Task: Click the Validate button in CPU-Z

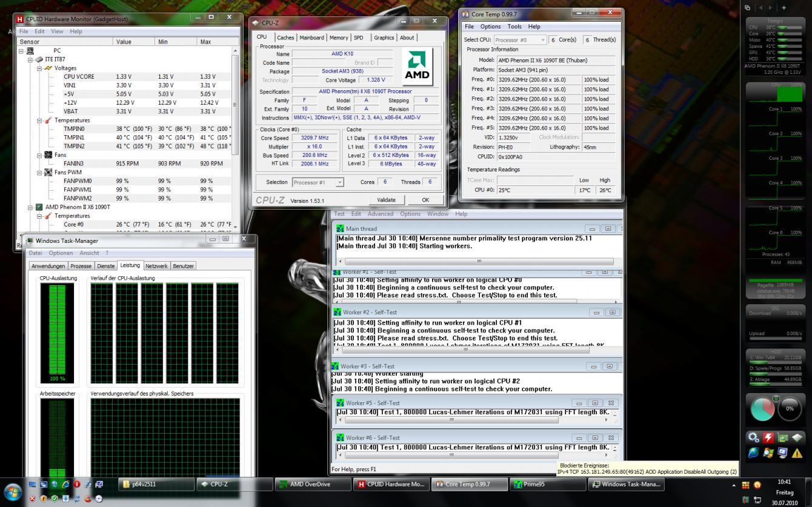Action: pos(386,200)
